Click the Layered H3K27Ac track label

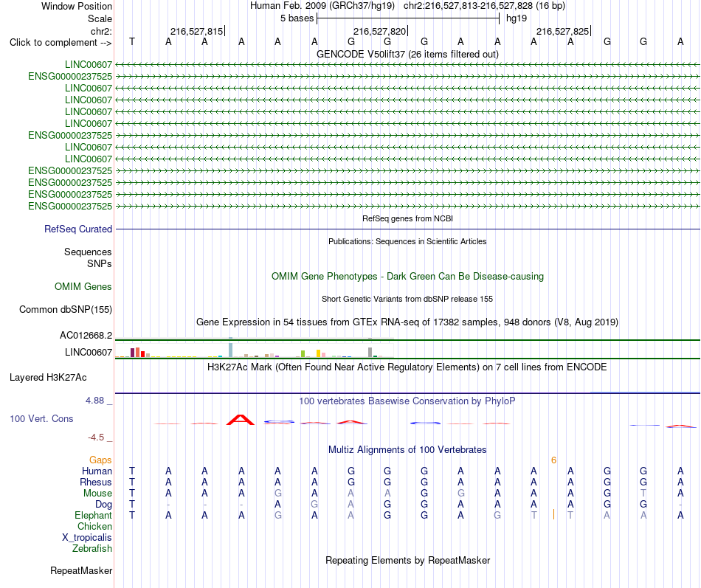coord(48,378)
